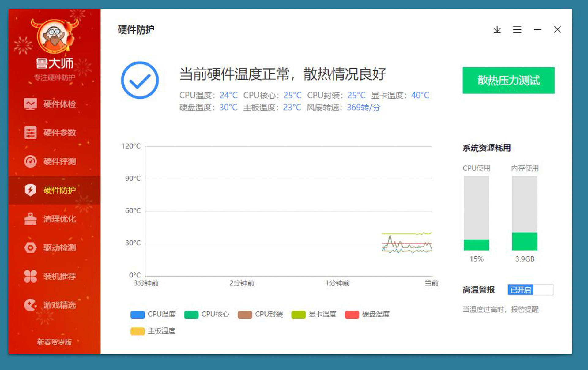This screenshot has height=370, width=588.
Task: Click the blue checkmark status circle
Action: pyautogui.click(x=140, y=80)
